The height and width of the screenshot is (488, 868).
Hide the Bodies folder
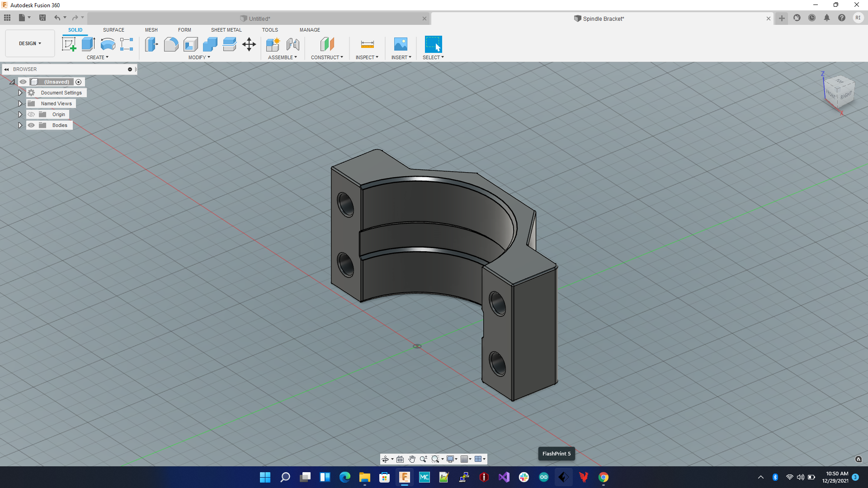[31, 125]
